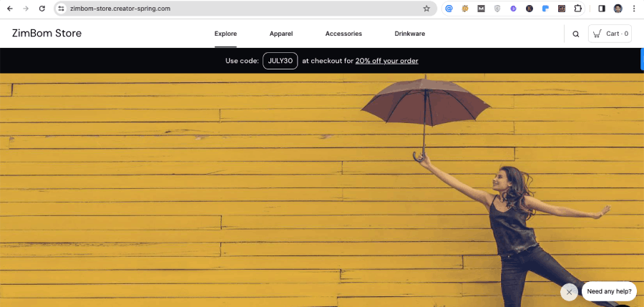Click the 'at checkout for' text
Viewport: 644px width, 307px height.
point(327,61)
